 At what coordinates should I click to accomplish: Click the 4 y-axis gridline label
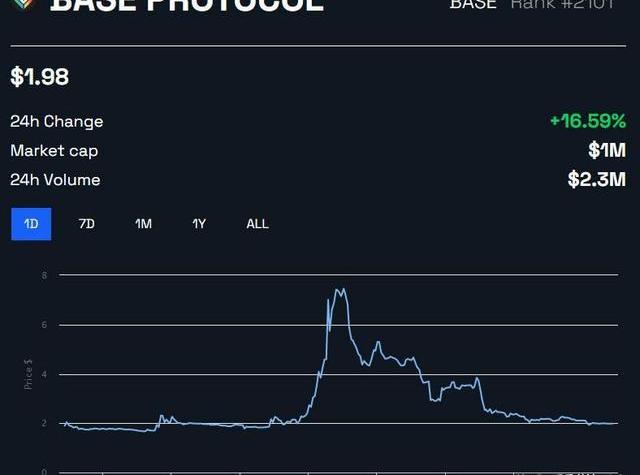point(44,375)
